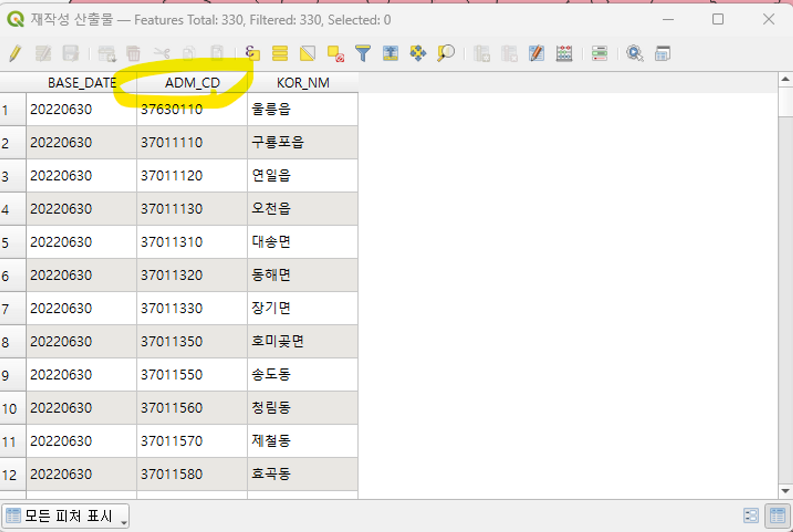Close the 재작성 산출물 attribute table

[x=768, y=19]
